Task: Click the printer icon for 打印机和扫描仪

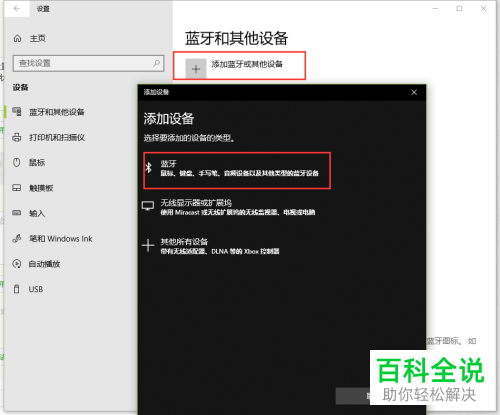Action: click(17, 137)
